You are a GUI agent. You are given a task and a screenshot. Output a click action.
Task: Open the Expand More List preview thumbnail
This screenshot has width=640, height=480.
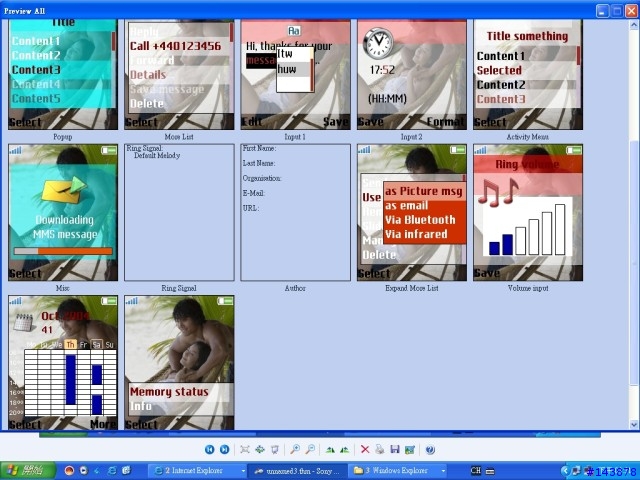412,212
